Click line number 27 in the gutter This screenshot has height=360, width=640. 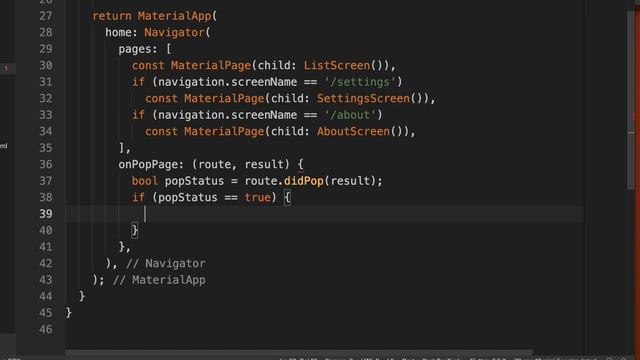46,16
